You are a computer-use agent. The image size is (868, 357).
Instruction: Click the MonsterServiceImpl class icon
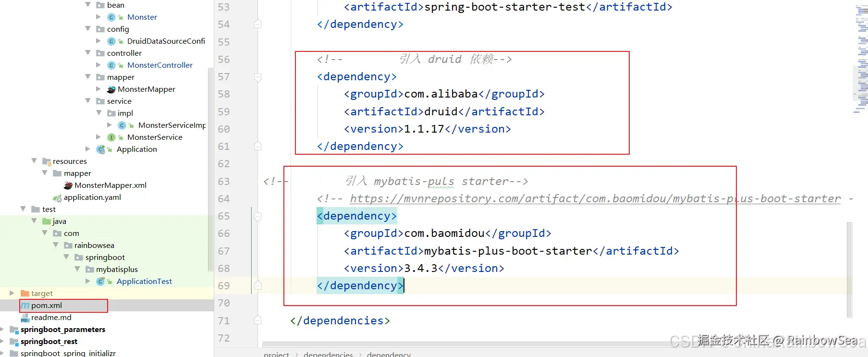click(x=122, y=125)
